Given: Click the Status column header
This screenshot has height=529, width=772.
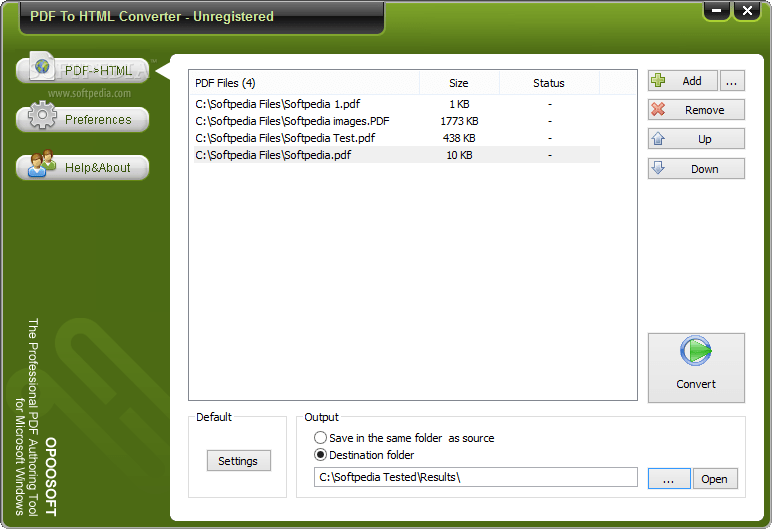Looking at the screenshot, I should tap(549, 83).
